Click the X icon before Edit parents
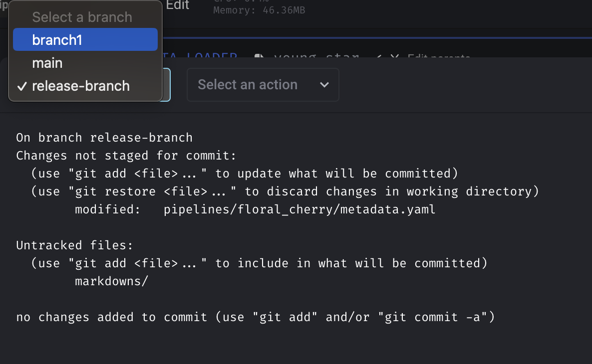This screenshot has height=364, width=592. [394, 56]
